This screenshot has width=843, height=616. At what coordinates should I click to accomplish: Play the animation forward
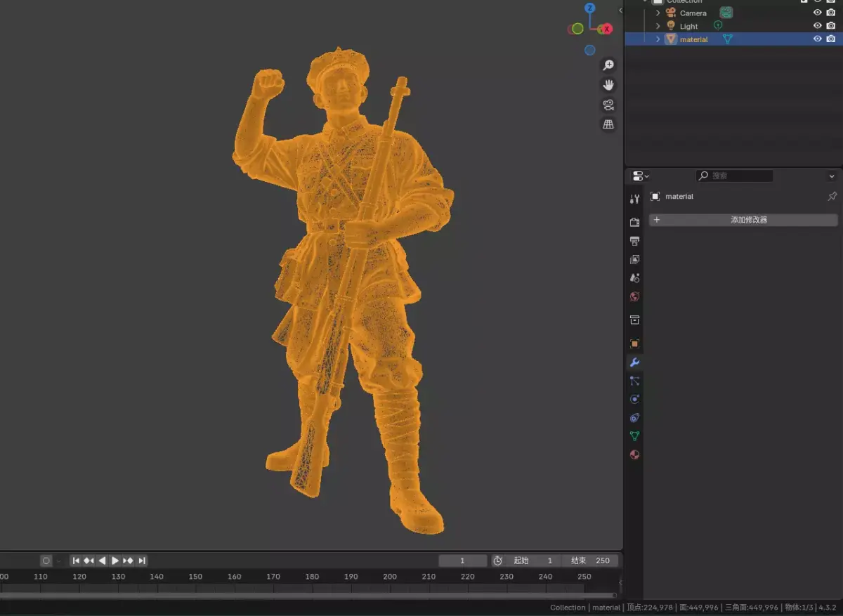115,561
